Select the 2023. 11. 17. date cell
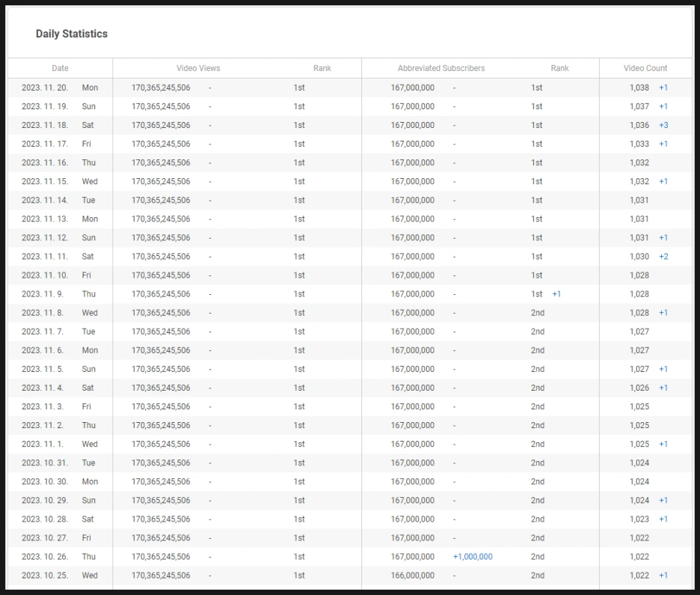700x595 pixels. 45,144
